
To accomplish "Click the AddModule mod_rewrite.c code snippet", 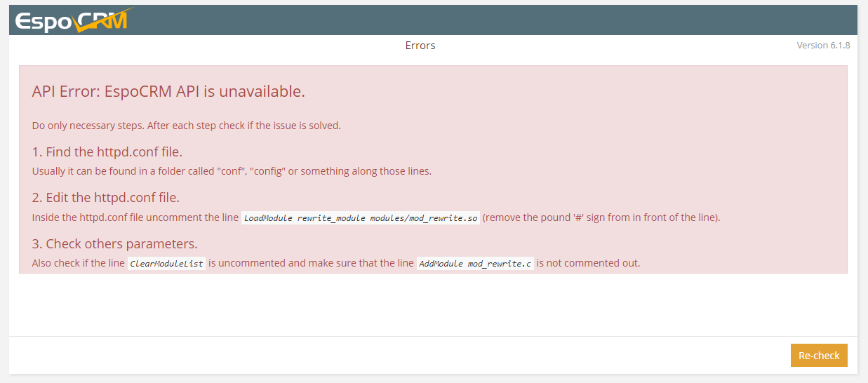I will (475, 264).
